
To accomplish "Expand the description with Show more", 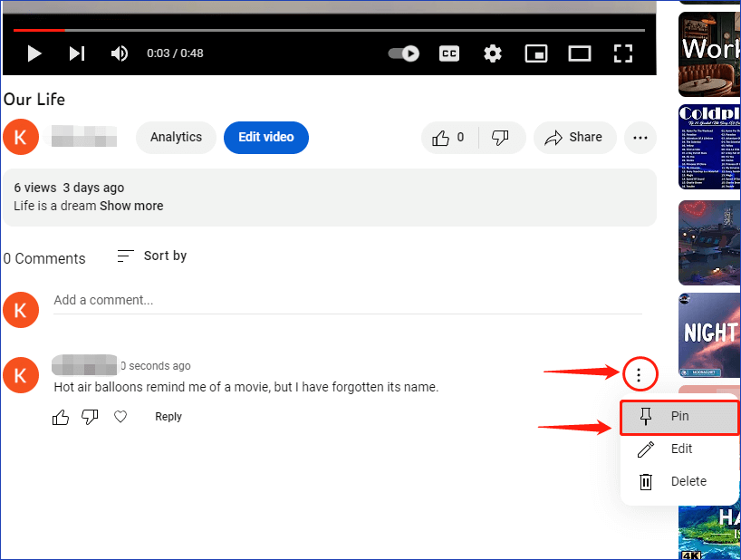I will coord(131,206).
